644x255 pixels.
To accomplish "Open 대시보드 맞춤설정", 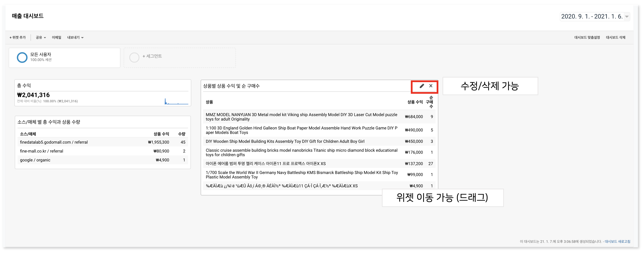I will 587,37.
